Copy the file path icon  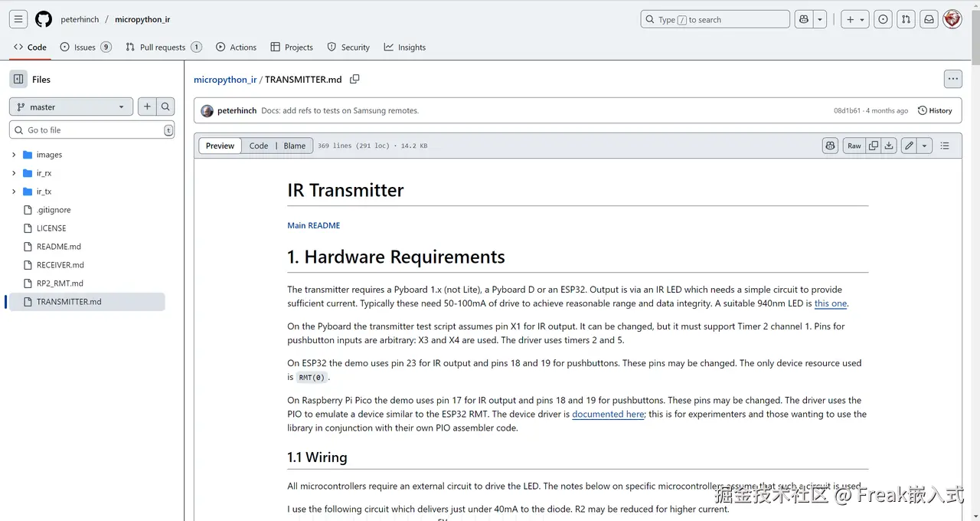[354, 79]
